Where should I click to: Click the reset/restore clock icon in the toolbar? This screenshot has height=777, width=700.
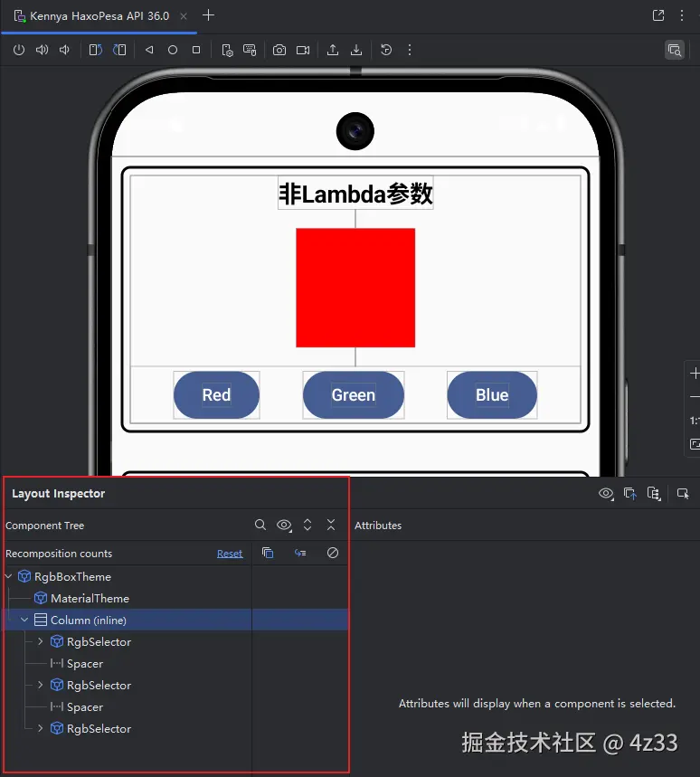click(386, 50)
